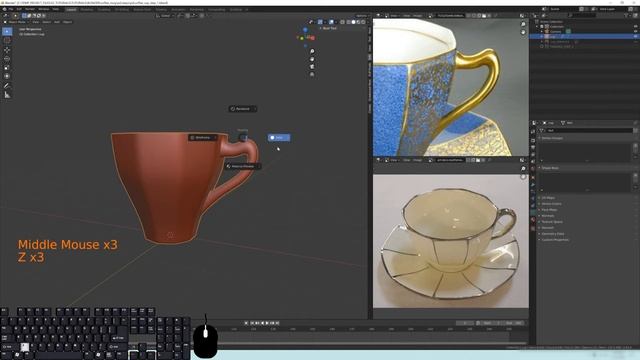Open the Render menu
The width and height of the screenshot is (640, 360).
tap(30, 9)
